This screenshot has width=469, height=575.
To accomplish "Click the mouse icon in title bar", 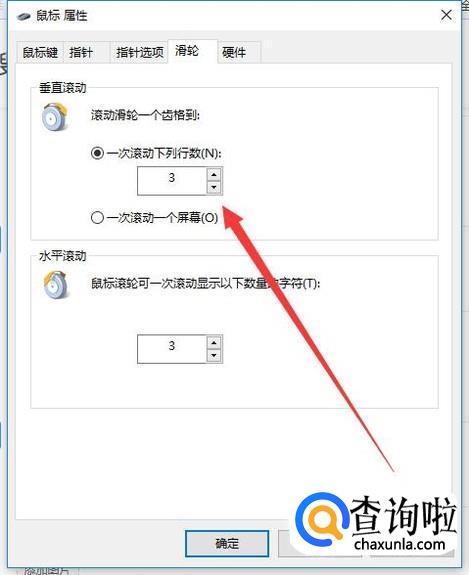I will [x=24, y=17].
